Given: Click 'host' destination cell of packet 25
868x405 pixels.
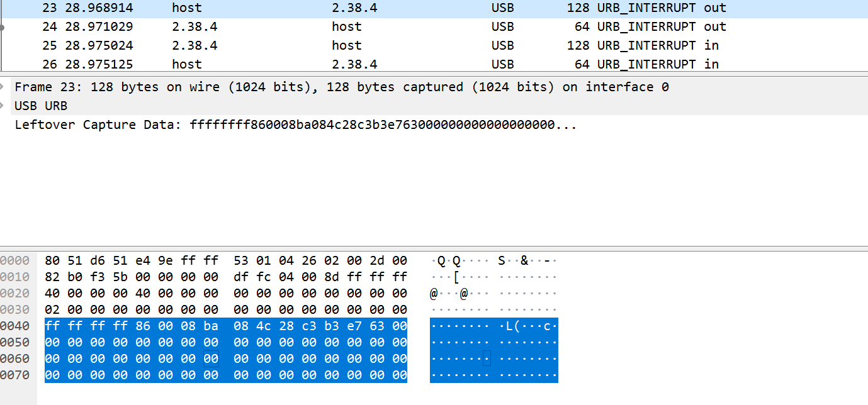Looking at the screenshot, I should [347, 45].
